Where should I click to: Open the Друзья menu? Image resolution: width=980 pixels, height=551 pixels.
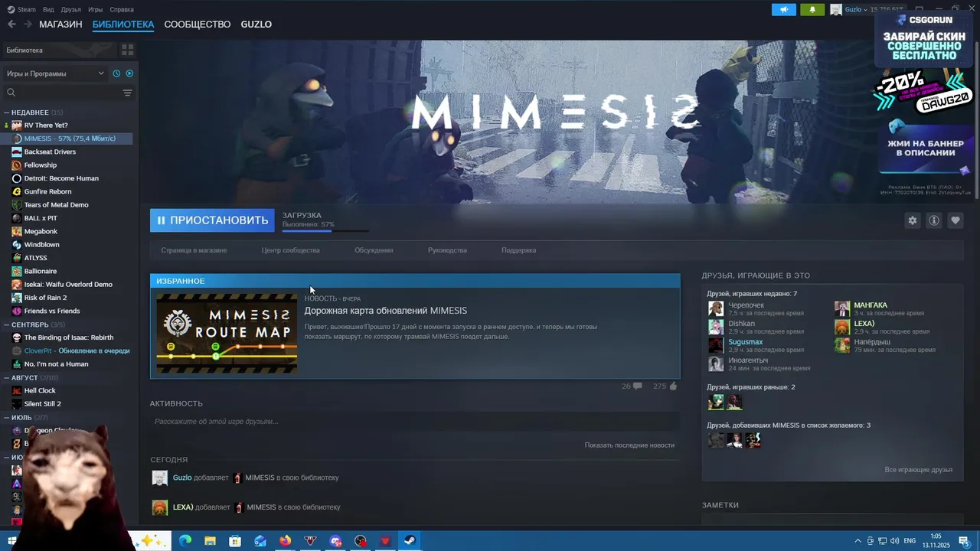point(70,9)
